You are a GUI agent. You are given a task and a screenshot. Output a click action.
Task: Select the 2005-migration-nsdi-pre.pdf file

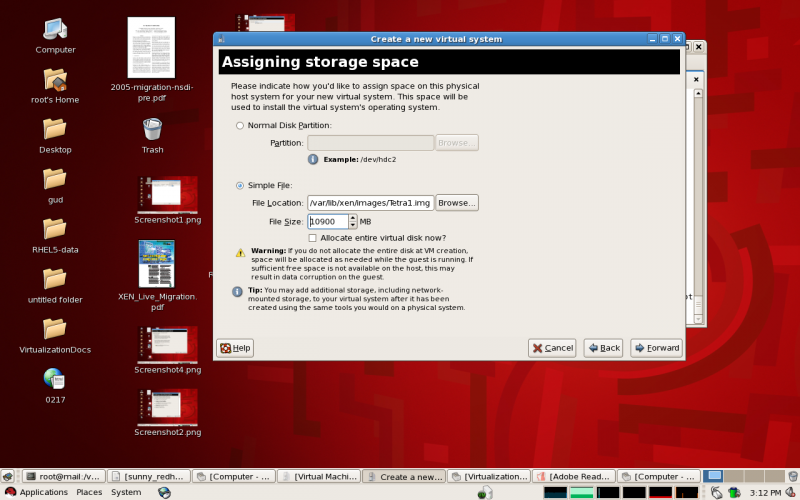tap(152, 47)
